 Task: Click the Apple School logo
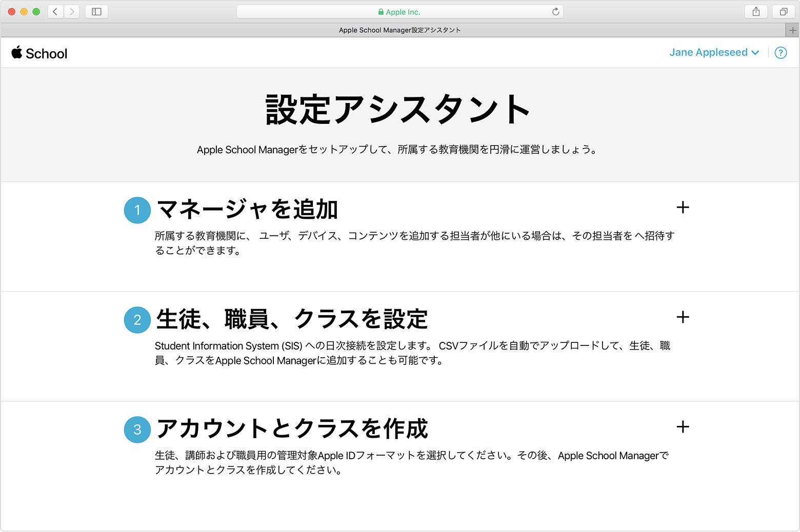[x=39, y=53]
